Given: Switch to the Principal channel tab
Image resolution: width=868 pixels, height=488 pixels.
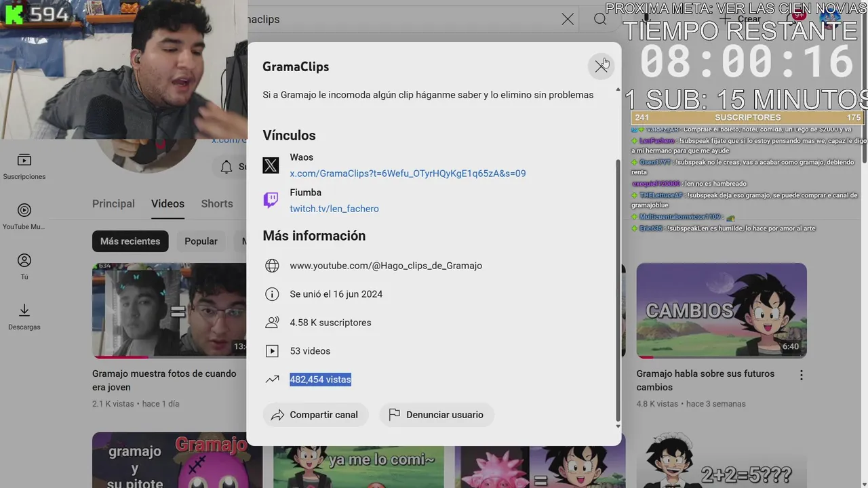Looking at the screenshot, I should point(113,203).
